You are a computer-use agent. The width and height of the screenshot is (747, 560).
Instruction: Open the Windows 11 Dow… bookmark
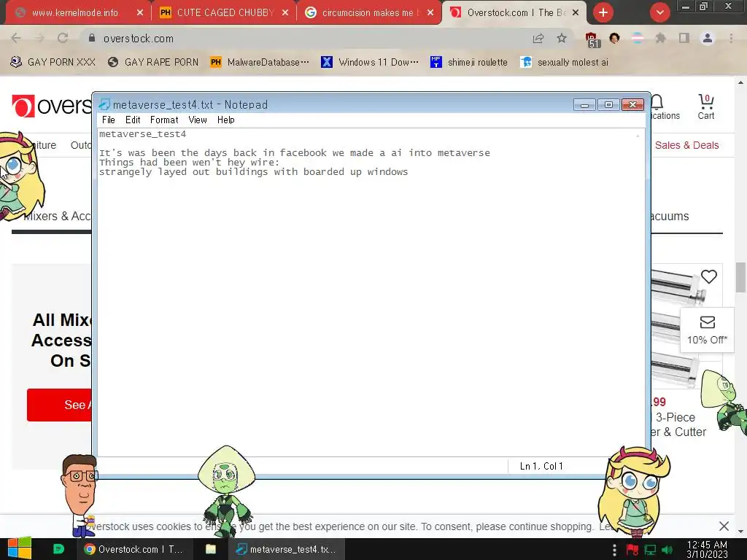click(x=370, y=63)
